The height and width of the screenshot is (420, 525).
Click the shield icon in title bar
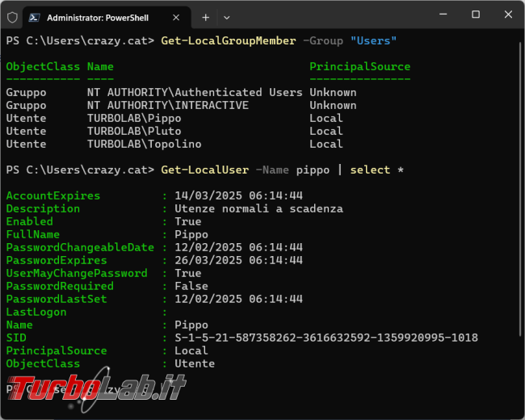point(12,18)
